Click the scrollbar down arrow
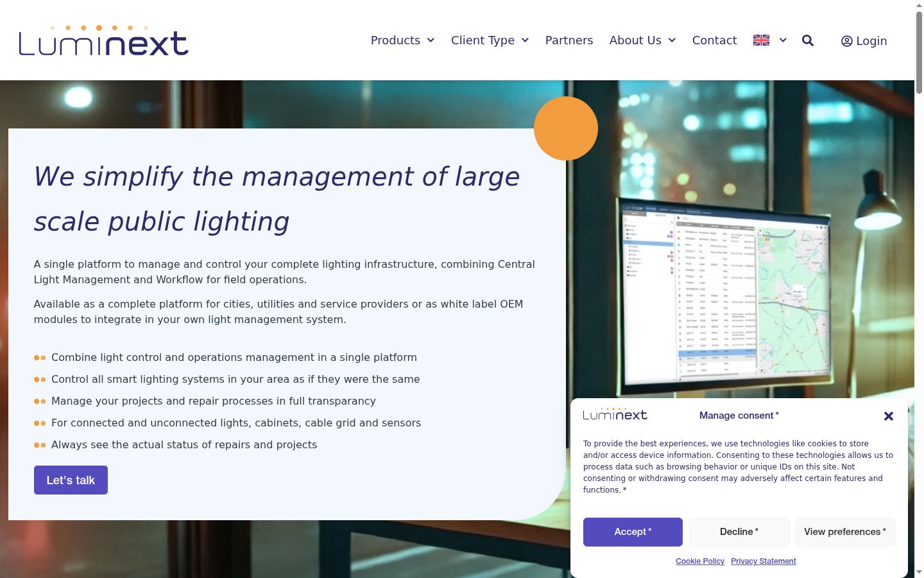Screen dimensions: 924x578 (919, 572)
